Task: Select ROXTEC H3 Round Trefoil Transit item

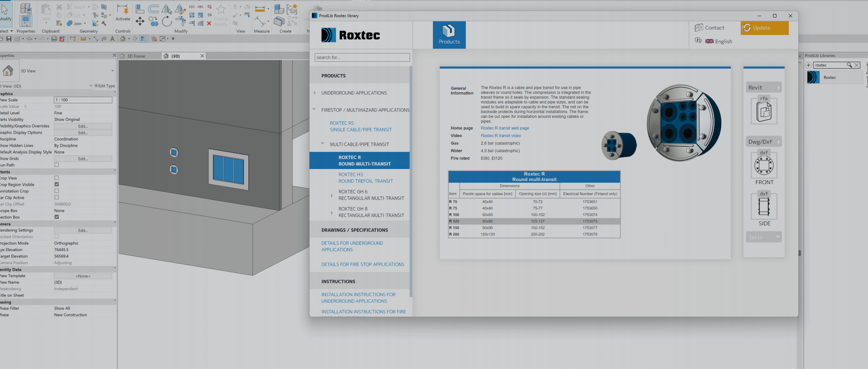Action: [365, 178]
